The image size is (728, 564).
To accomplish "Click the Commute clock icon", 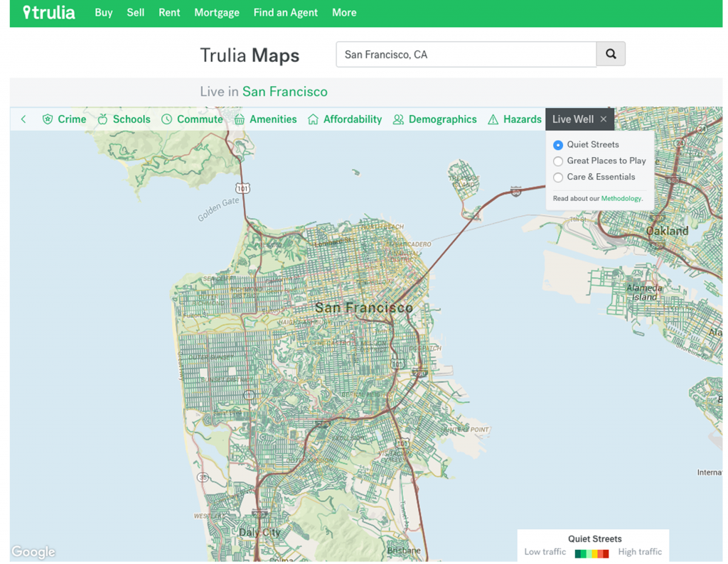I will (166, 119).
